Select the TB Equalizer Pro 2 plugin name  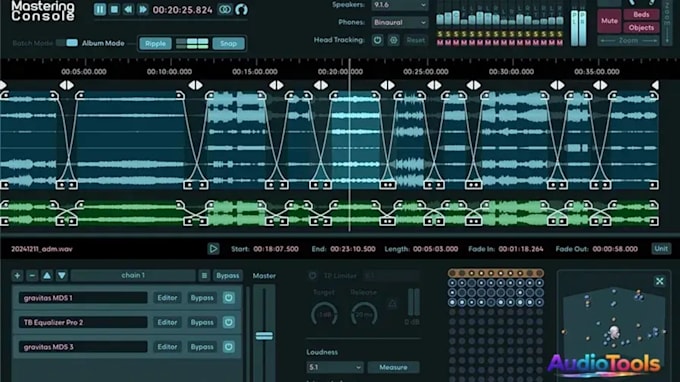[83, 322]
